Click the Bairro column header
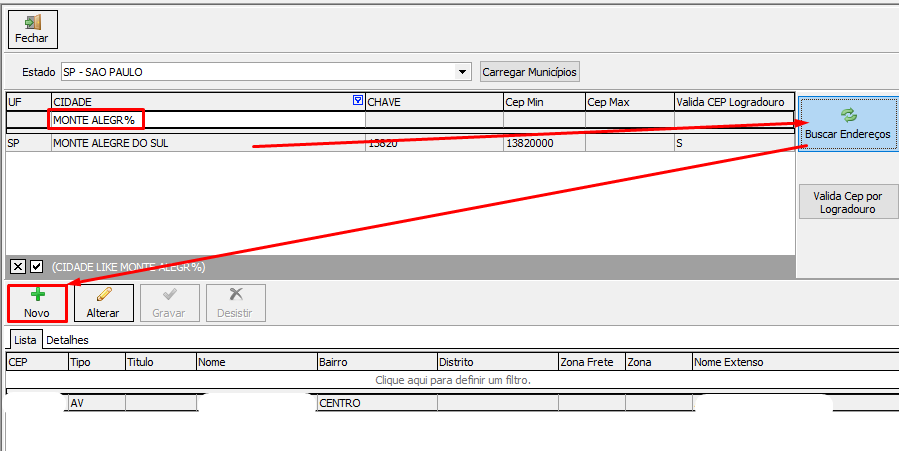 (376, 362)
